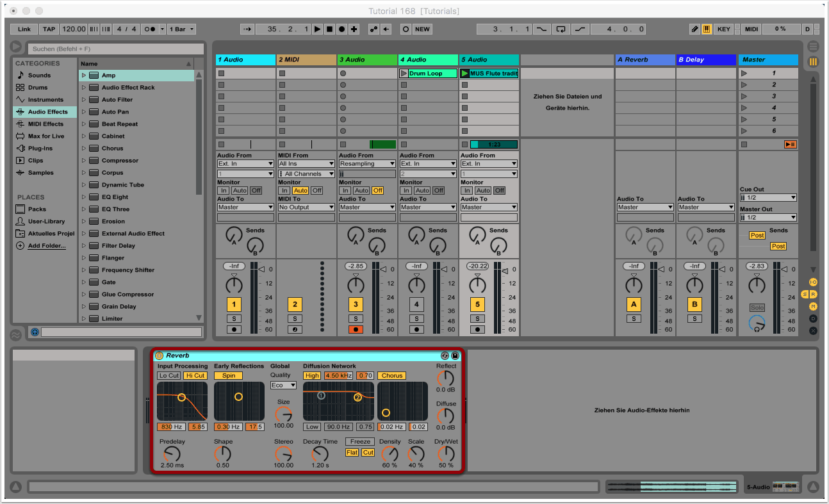Open the Master Out dropdown
Viewport: 829px width, 504px height.
(768, 218)
